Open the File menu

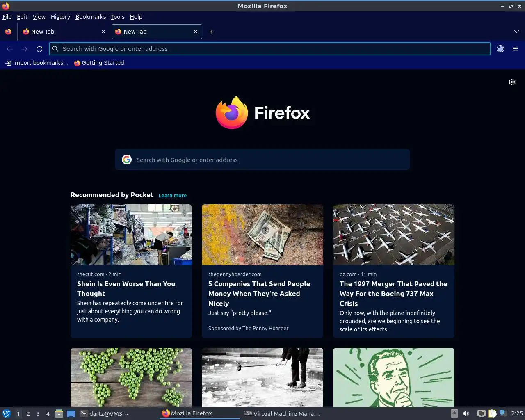tap(7, 17)
